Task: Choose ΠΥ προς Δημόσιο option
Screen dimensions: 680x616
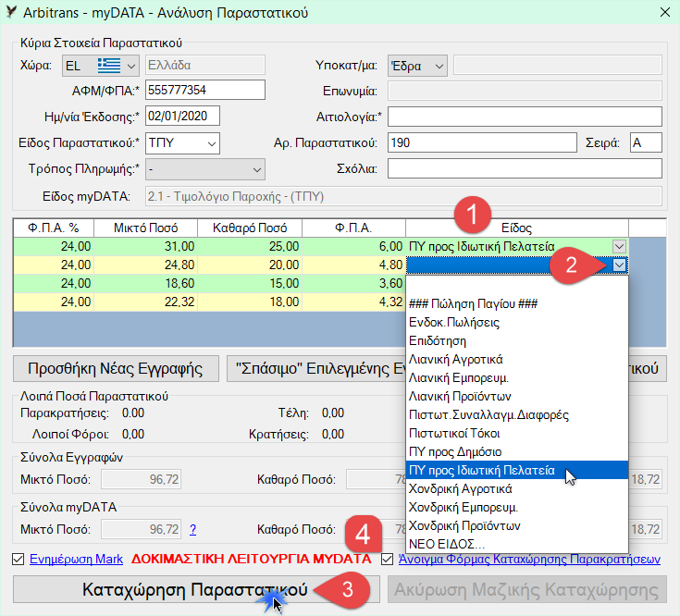Action: 517,451
